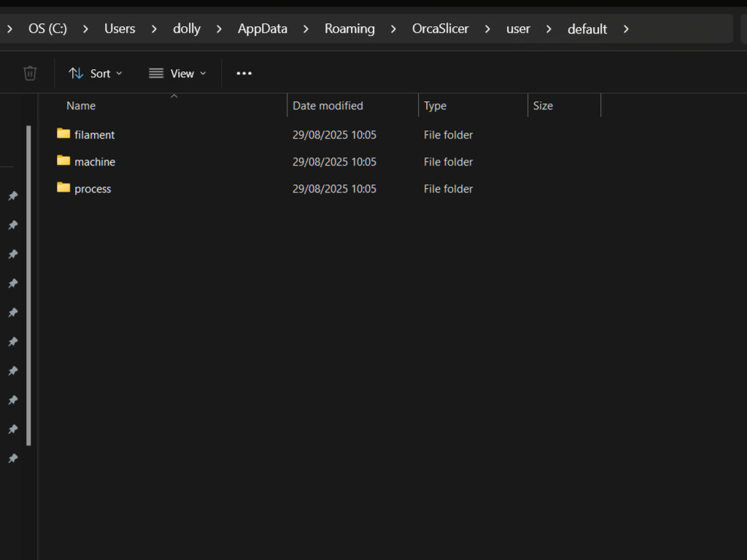Click the Delete trash can icon
747x560 pixels.
tap(30, 73)
